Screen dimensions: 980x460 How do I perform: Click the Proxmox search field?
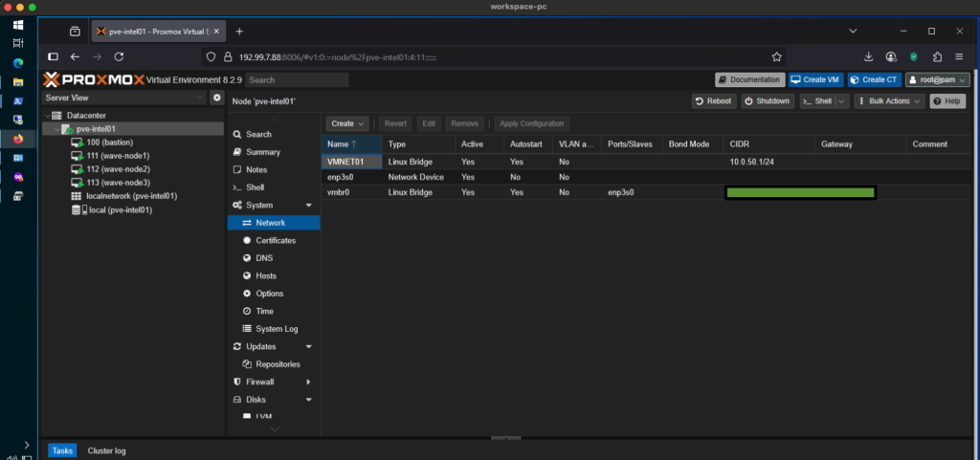click(x=297, y=80)
